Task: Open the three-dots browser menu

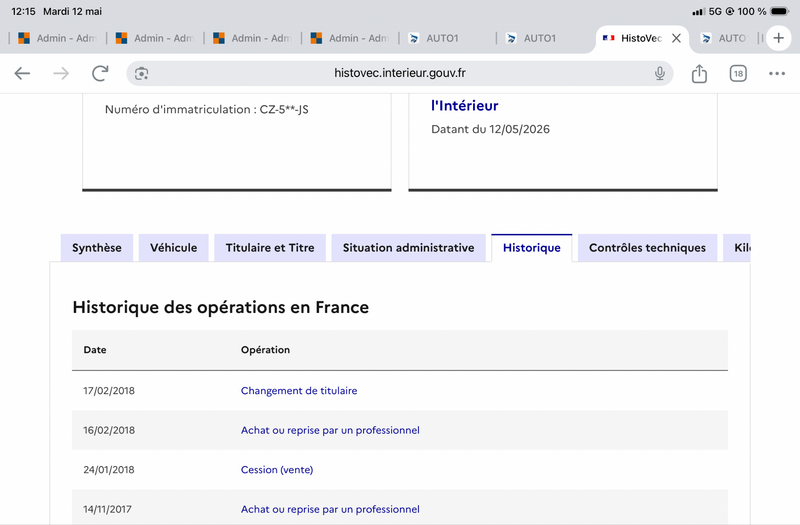Action: (777, 73)
